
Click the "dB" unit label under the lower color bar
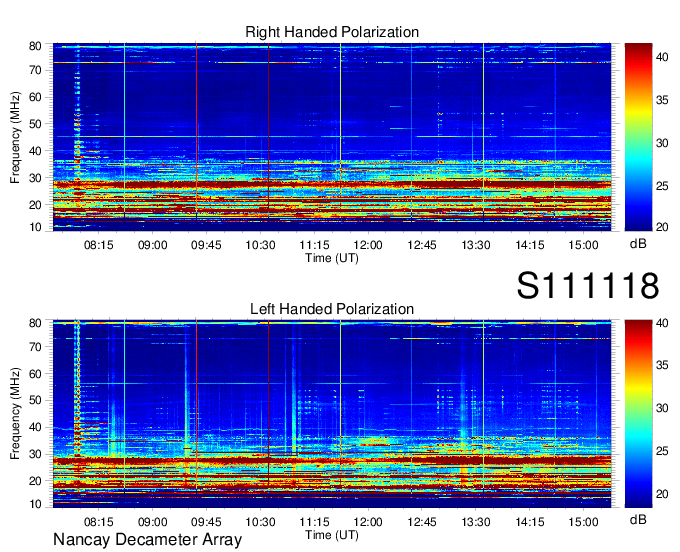coord(638,519)
